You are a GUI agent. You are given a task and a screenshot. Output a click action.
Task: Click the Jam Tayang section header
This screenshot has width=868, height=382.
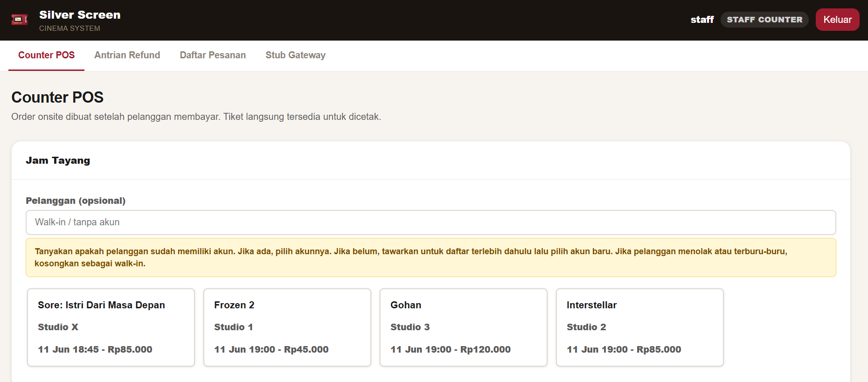pos(58,160)
